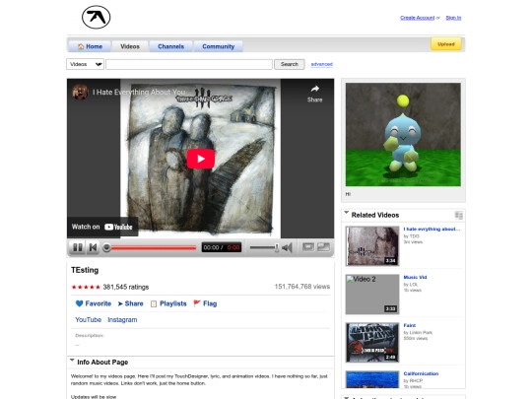The height and width of the screenshot is (399, 532).
Task: Switch the Related Videos list view icon
Action: [459, 215]
